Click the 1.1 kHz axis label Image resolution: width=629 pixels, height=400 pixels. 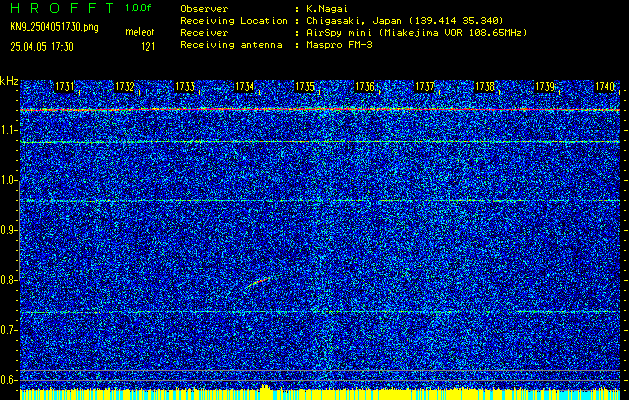[7, 131]
